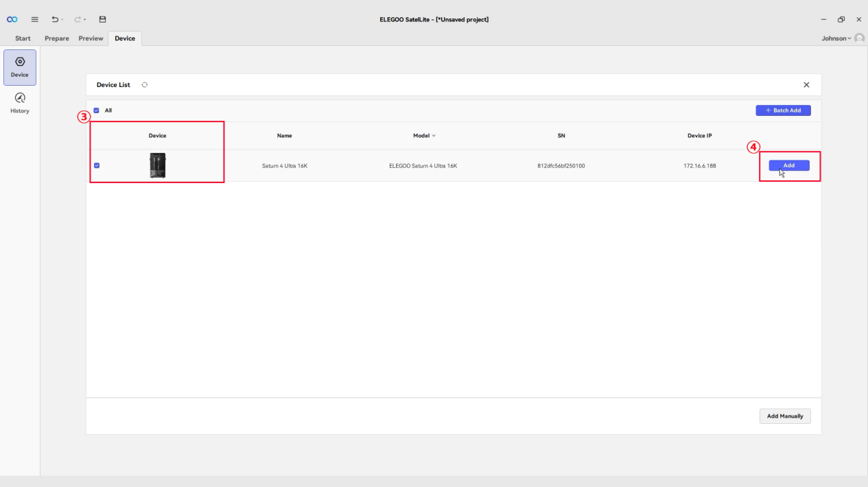Screen dimensions: 868x487
Task: Click the redo arrow icon
Action: pyautogui.click(x=77, y=19)
